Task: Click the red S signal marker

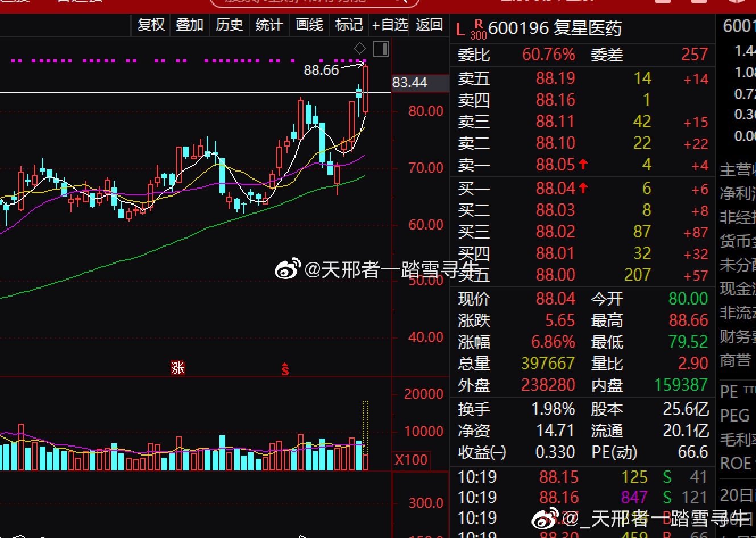Action: coord(285,369)
